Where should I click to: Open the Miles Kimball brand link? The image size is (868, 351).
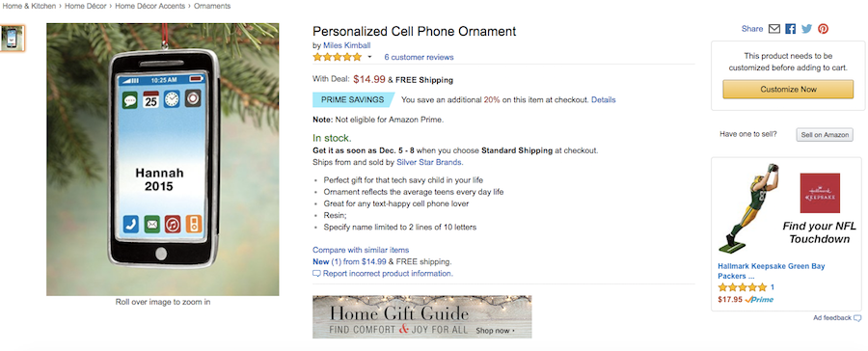tap(347, 45)
